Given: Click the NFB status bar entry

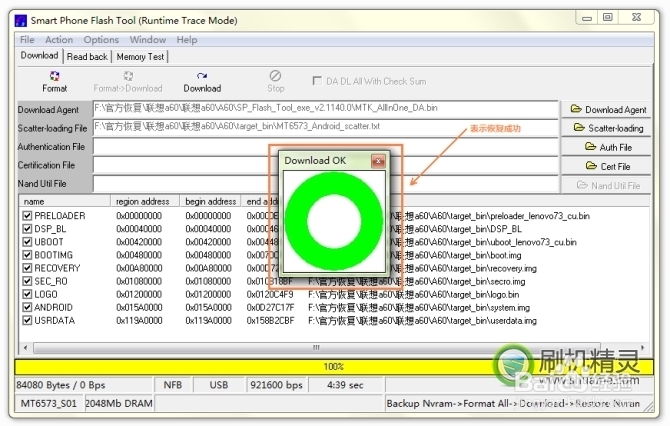Looking at the screenshot, I should click(x=173, y=385).
